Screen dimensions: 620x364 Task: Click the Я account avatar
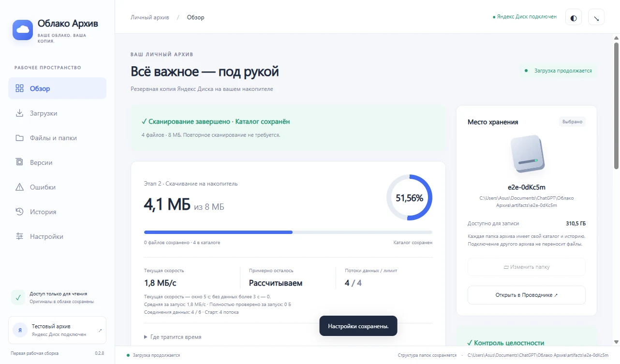[x=20, y=330]
